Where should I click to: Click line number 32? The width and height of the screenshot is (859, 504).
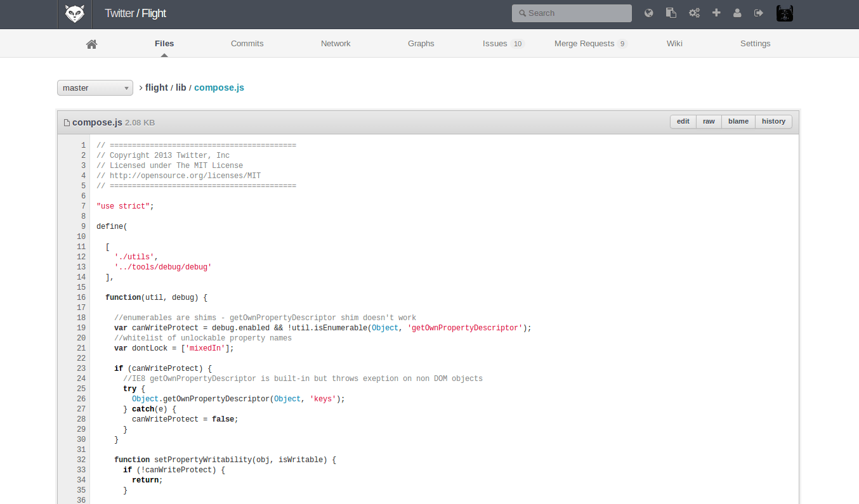click(81, 460)
